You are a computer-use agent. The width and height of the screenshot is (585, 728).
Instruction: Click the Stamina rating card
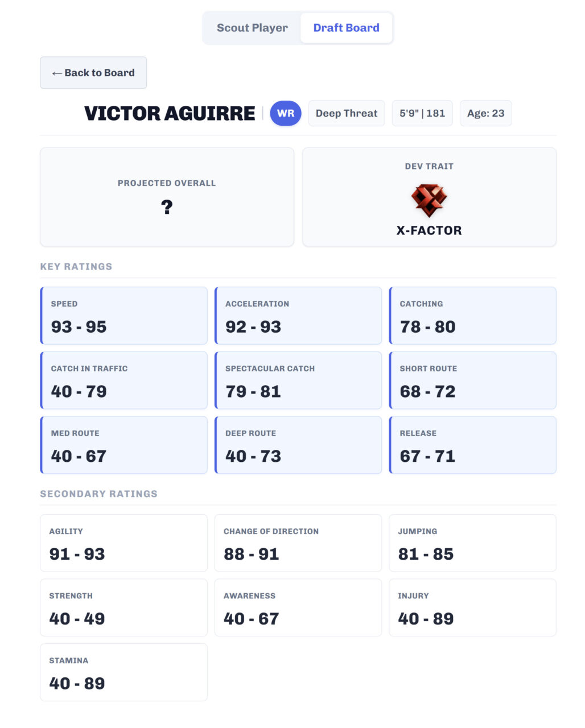(x=124, y=672)
